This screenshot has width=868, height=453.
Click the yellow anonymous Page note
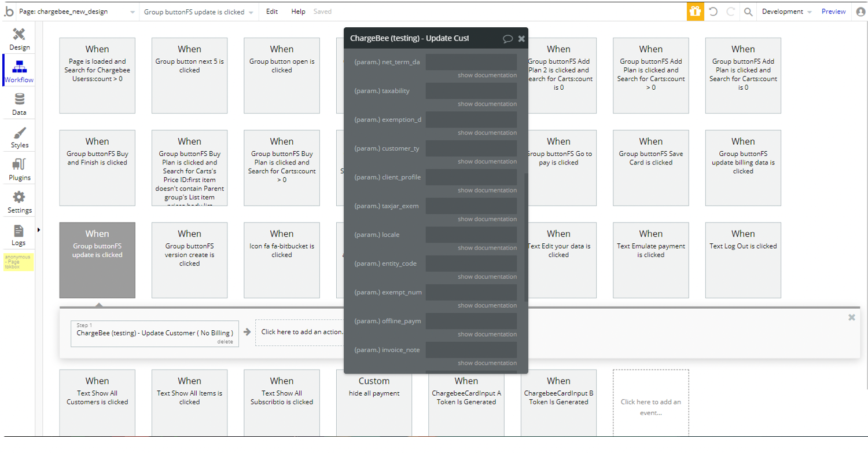tap(19, 262)
